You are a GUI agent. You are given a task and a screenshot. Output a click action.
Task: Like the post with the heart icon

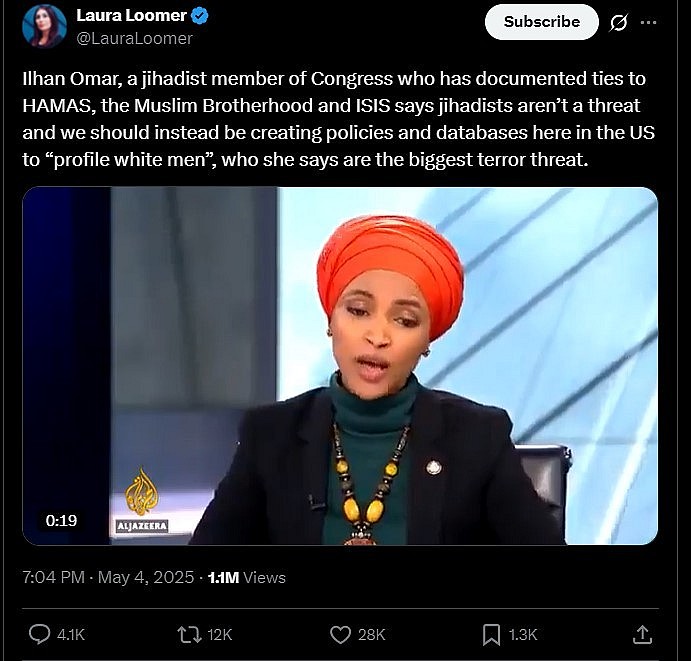pos(340,635)
